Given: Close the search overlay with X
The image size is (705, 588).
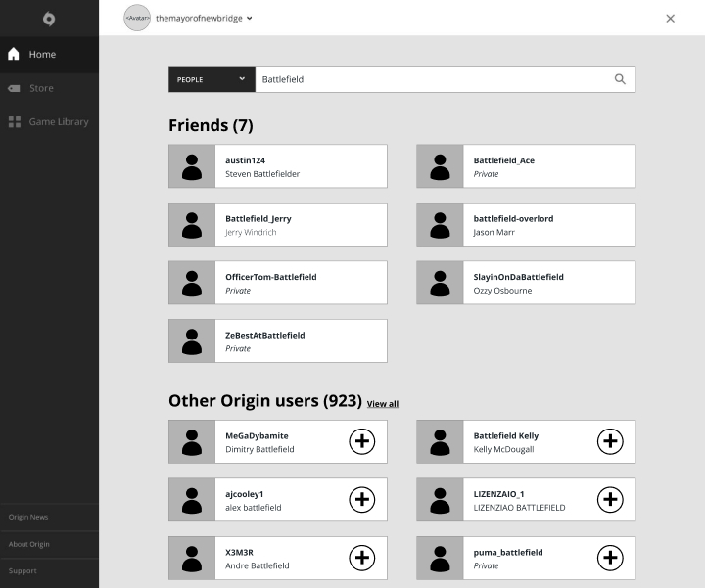Looking at the screenshot, I should pos(671,18).
